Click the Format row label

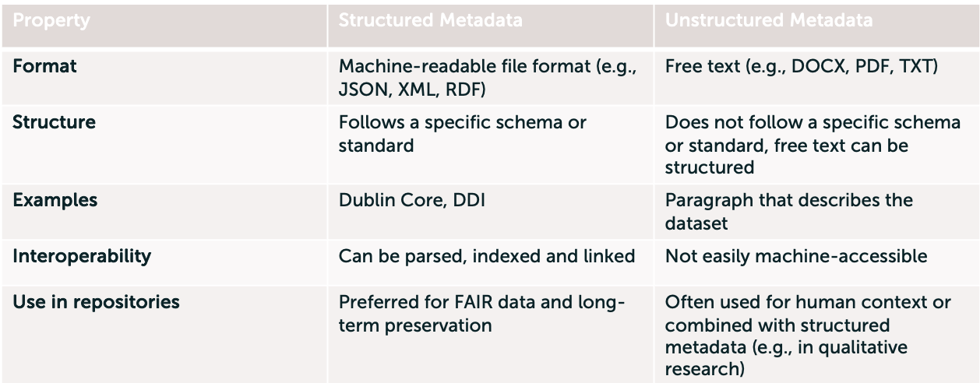(44, 67)
